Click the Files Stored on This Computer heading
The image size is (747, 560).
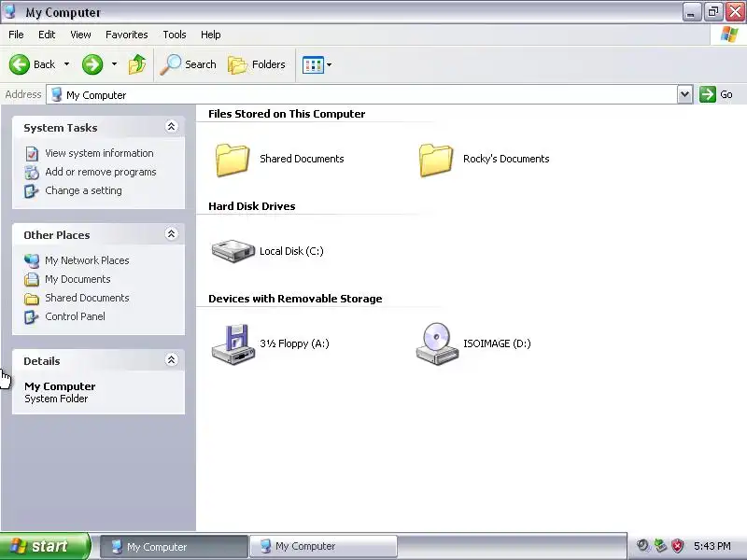(287, 114)
